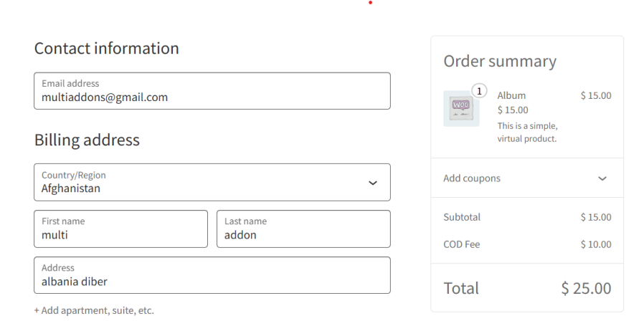Image resolution: width=644 pixels, height=321 pixels.
Task: Click the Album product description text
Action: point(527,133)
